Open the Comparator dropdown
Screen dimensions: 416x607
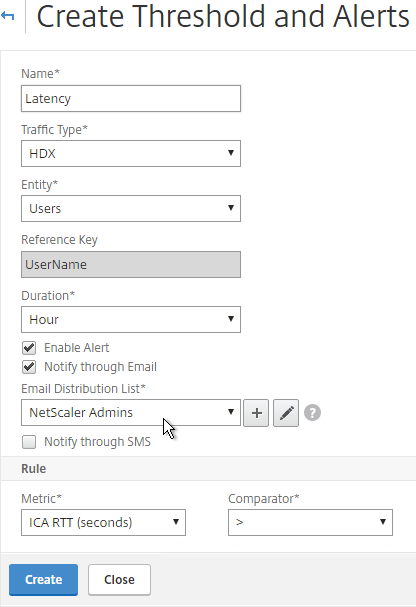(310, 523)
